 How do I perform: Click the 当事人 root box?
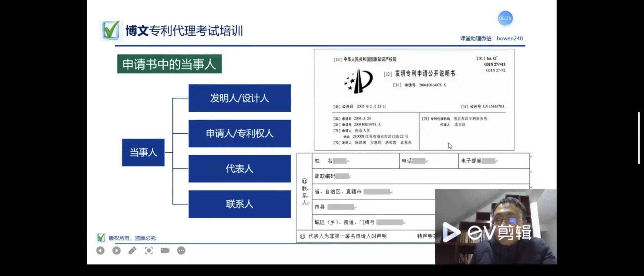(x=143, y=152)
